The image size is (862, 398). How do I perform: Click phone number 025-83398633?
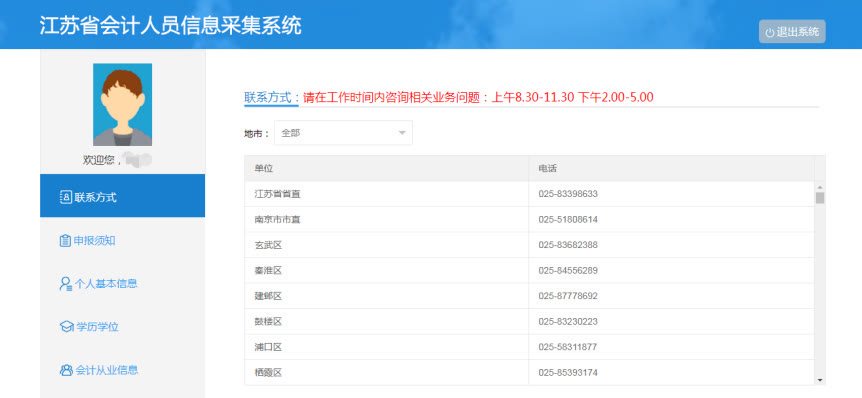[568, 194]
